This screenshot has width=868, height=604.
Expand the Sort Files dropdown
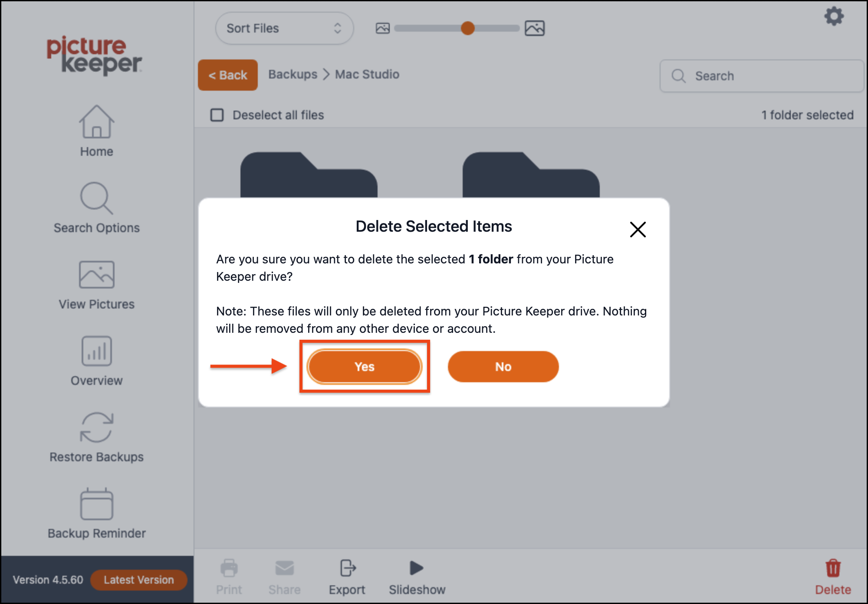pos(285,28)
